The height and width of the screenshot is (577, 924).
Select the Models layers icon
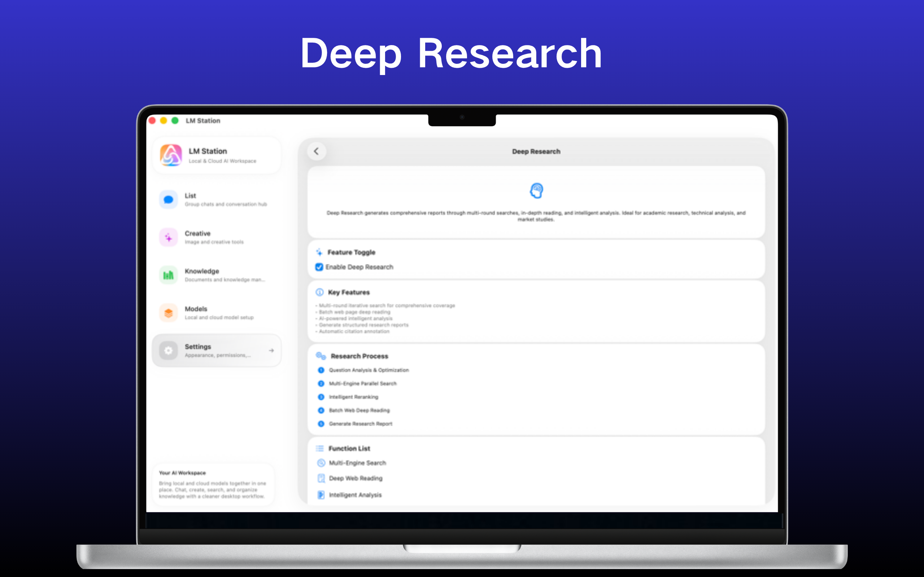pyautogui.click(x=169, y=313)
